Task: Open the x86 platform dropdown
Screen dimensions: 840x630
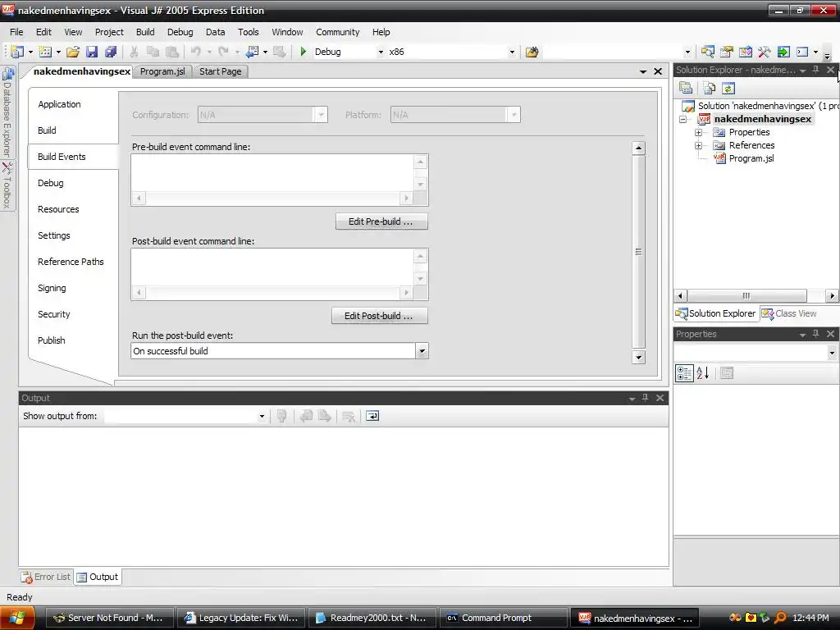Action: pyautogui.click(x=512, y=52)
